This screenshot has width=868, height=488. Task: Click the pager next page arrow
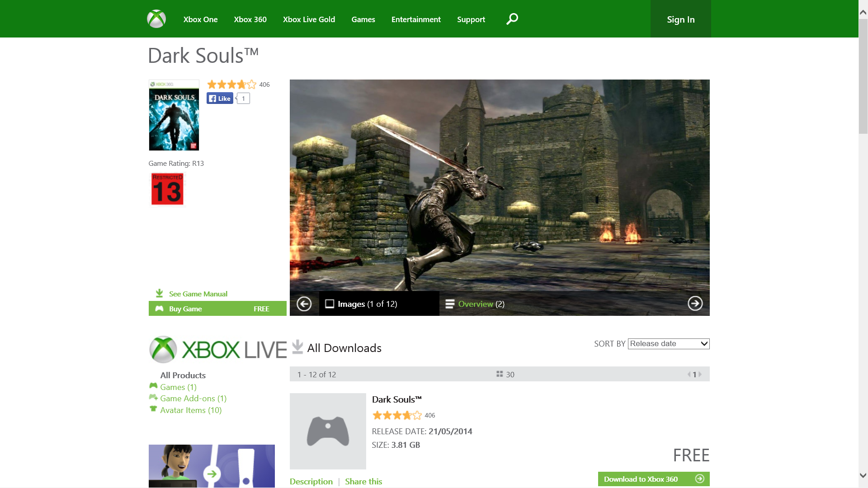point(700,374)
